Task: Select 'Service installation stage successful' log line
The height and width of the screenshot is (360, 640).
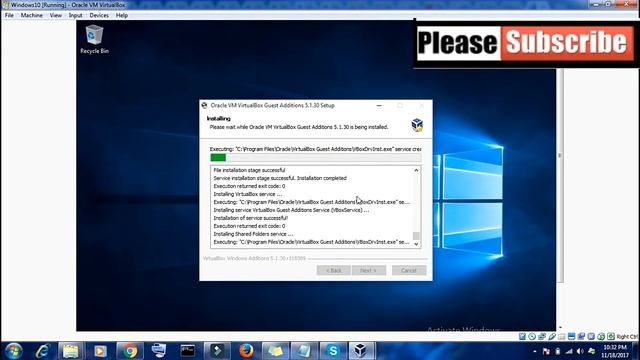Action: (280, 178)
